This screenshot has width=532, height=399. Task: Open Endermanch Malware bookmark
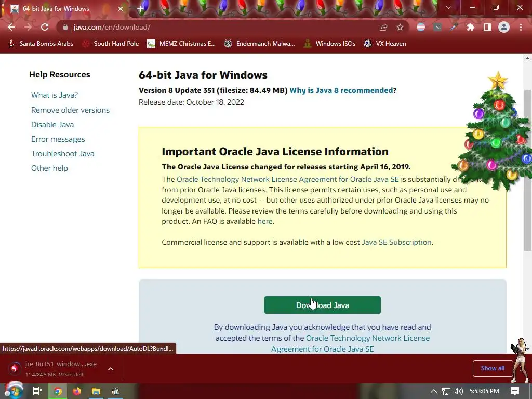pos(260,44)
